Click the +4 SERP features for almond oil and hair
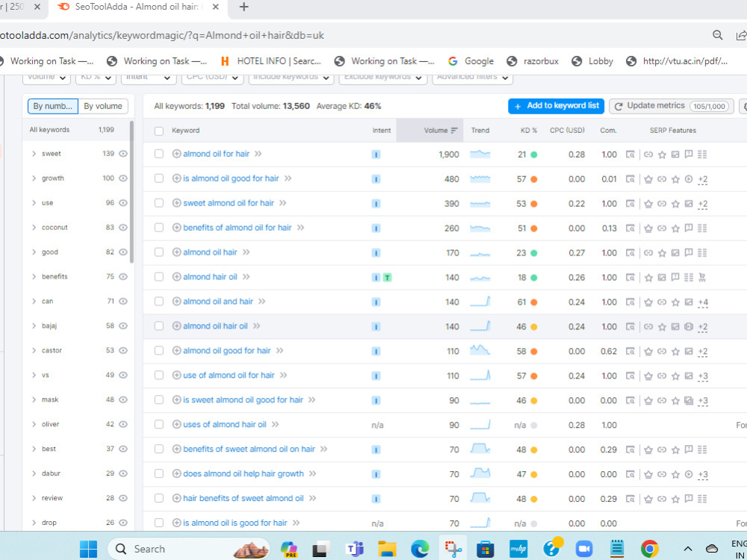747x560 pixels. tap(703, 302)
